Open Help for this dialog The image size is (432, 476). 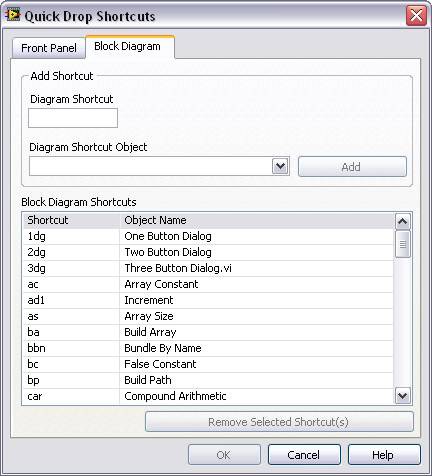(384, 455)
